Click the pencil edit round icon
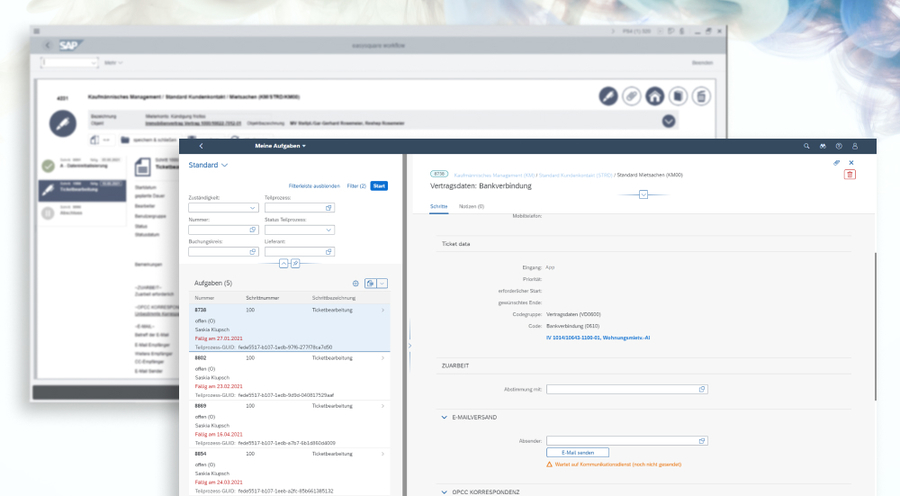 (x=608, y=96)
